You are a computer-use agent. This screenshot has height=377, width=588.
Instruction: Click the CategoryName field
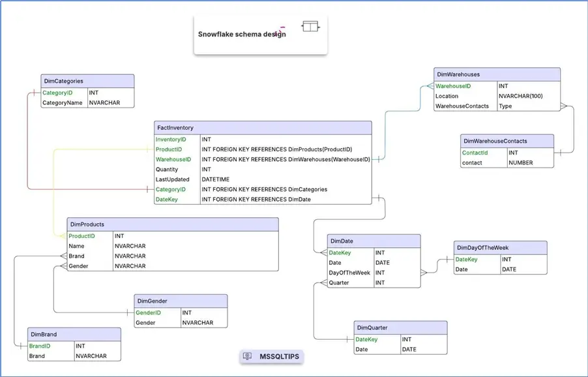click(62, 103)
